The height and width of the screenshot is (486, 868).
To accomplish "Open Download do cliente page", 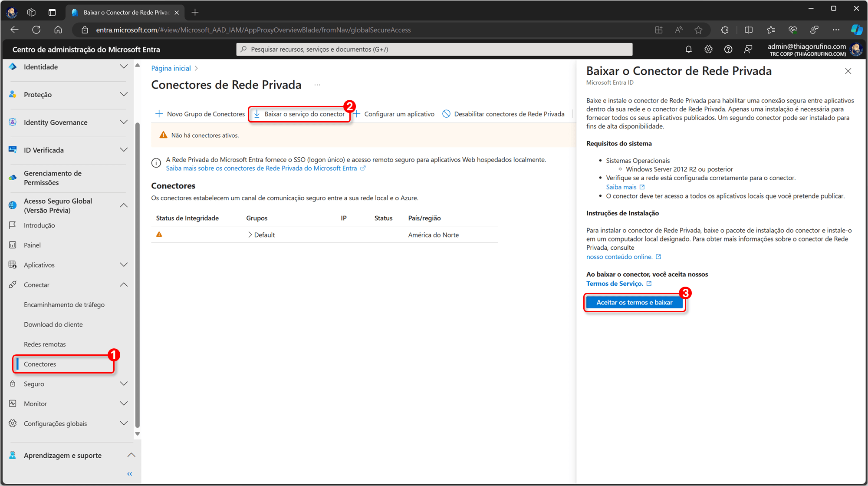I will click(x=53, y=325).
